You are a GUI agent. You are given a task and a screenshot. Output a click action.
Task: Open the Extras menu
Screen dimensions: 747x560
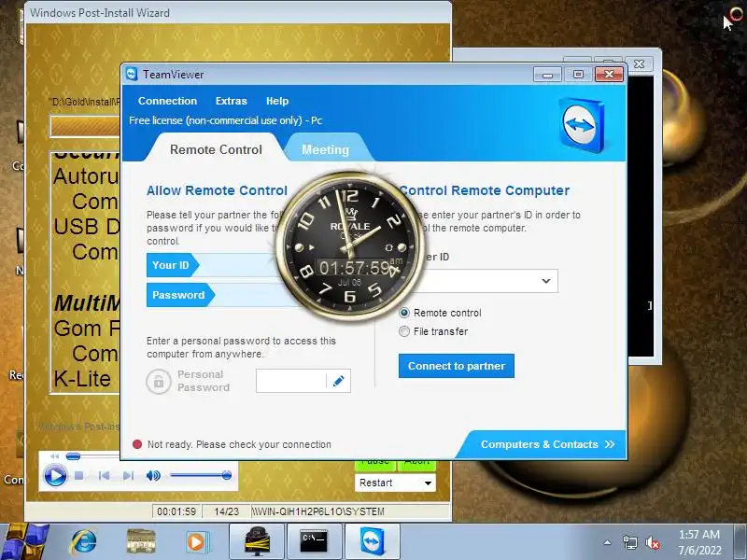(x=231, y=101)
